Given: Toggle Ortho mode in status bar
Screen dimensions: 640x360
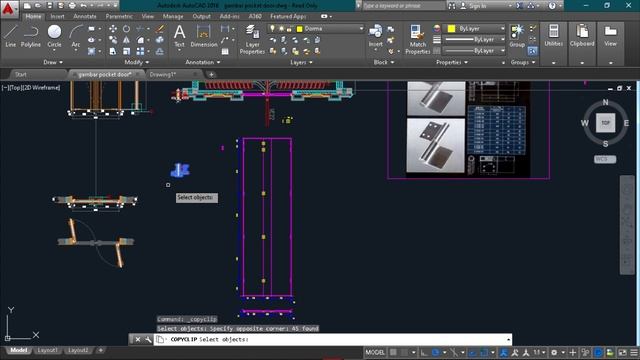Looking at the screenshot, I should 424,352.
